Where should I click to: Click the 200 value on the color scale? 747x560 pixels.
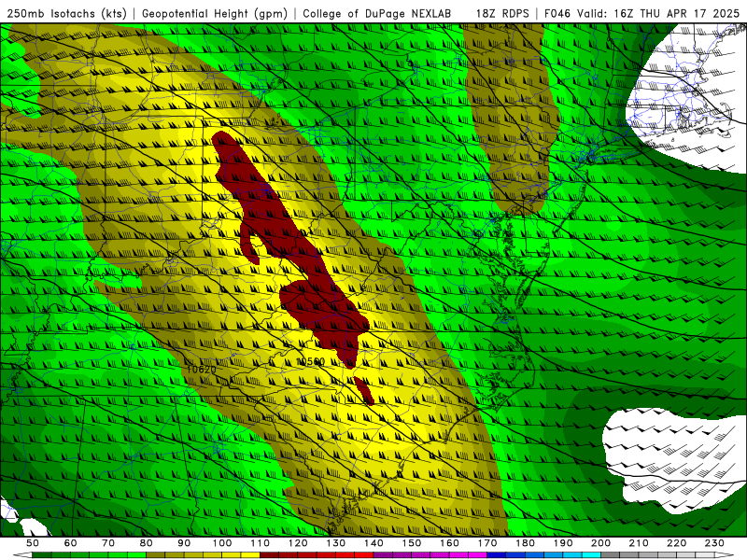click(600, 543)
